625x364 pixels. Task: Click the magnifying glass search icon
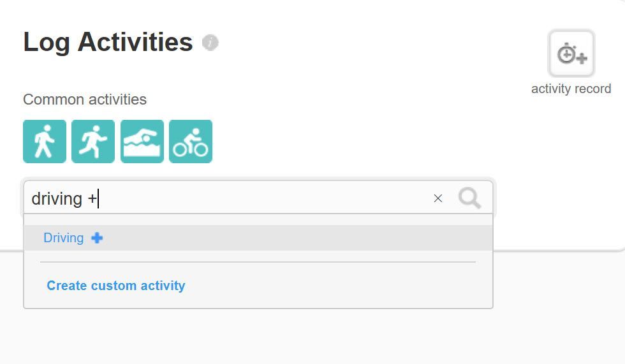469,198
